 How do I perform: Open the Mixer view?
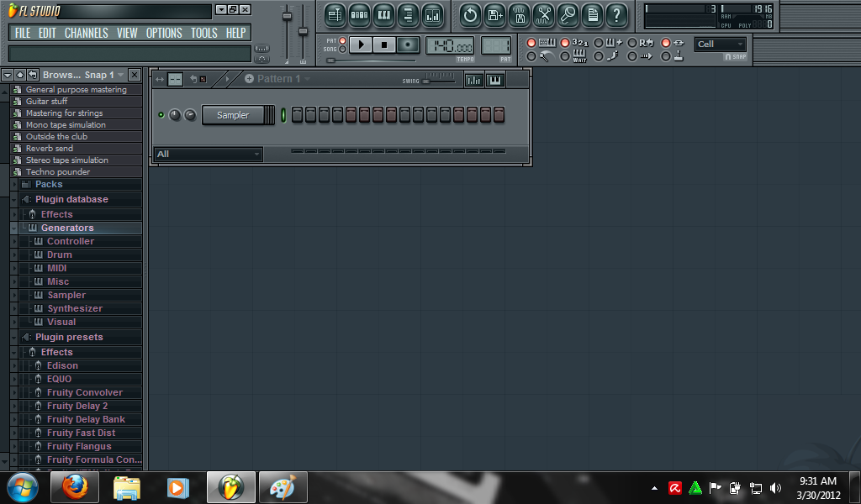pos(433,15)
